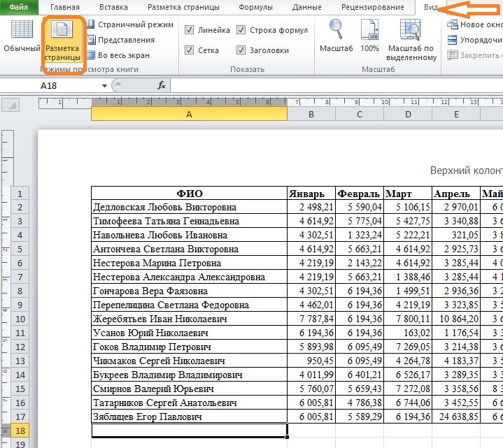Click inside the formula bar field
This screenshot has height=448, width=503.
click(x=336, y=85)
